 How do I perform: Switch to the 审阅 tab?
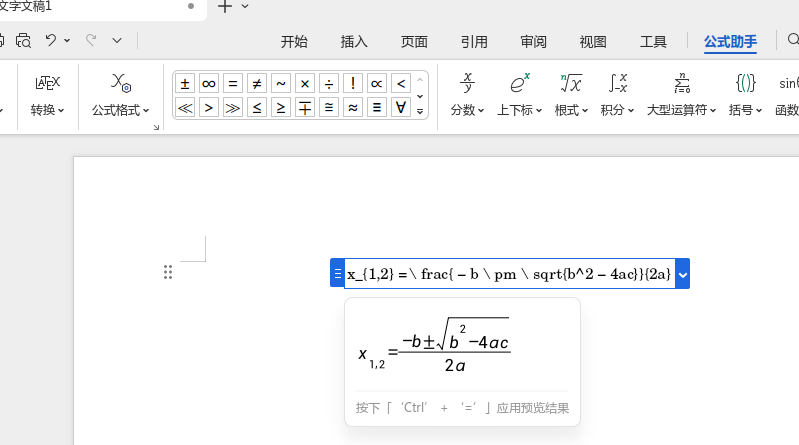tap(534, 41)
